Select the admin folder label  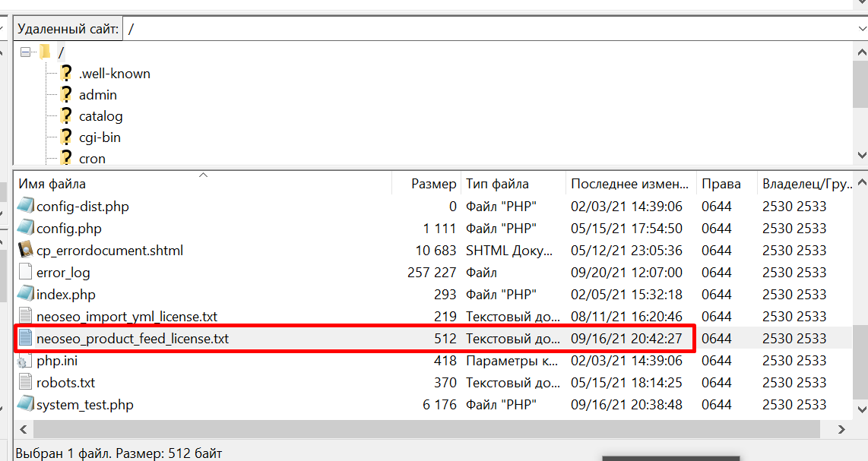[x=98, y=95]
